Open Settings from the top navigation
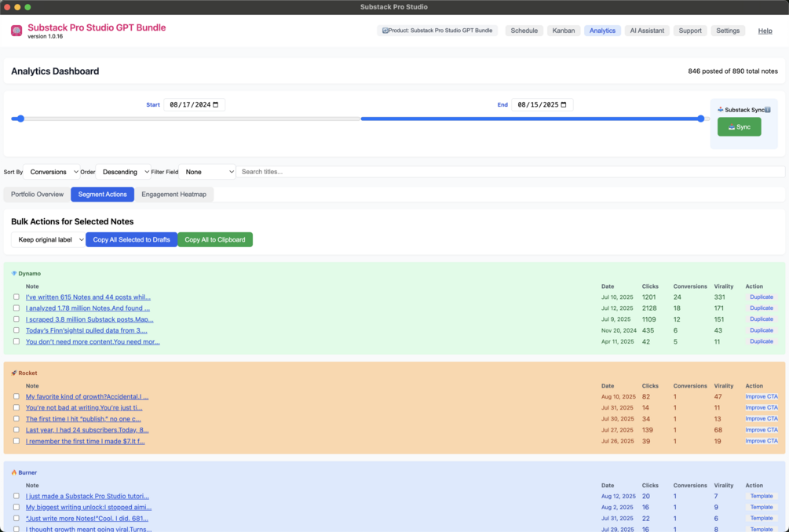This screenshot has width=789, height=532. 728,31
